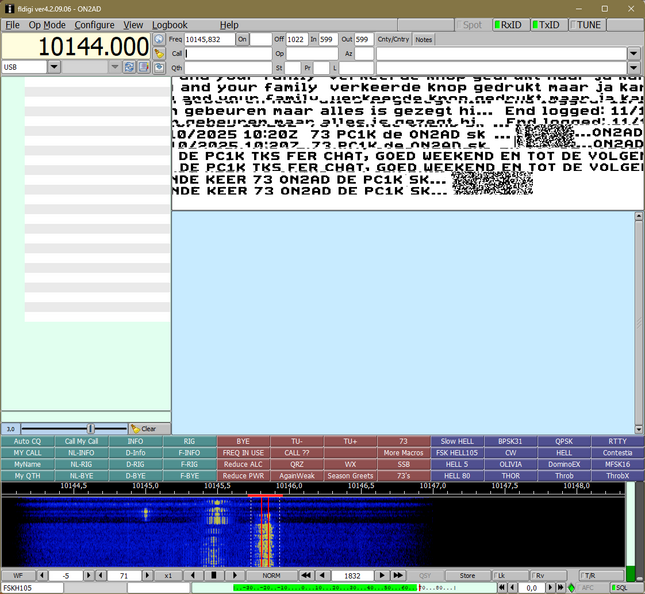The image size is (645, 594).
Task: Enable the SQL squelch toggle
Action: pyautogui.click(x=616, y=588)
